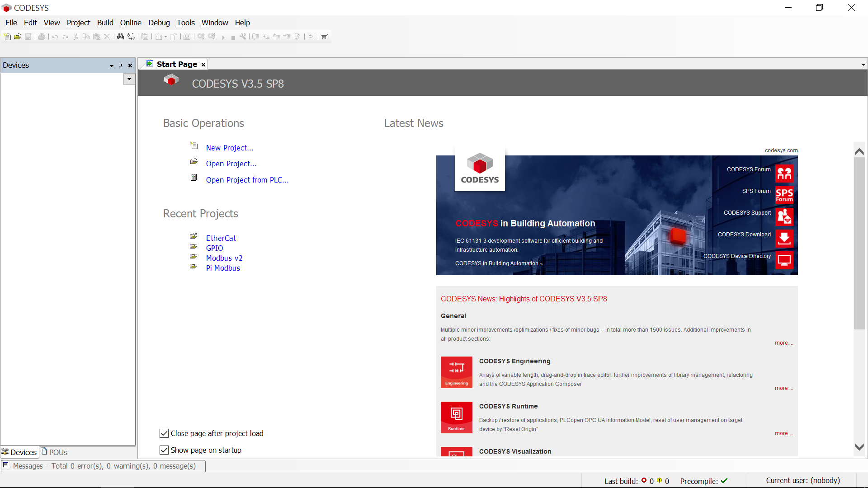Click the news pane scroll down arrow
Image resolution: width=868 pixels, height=488 pixels.
(859, 447)
